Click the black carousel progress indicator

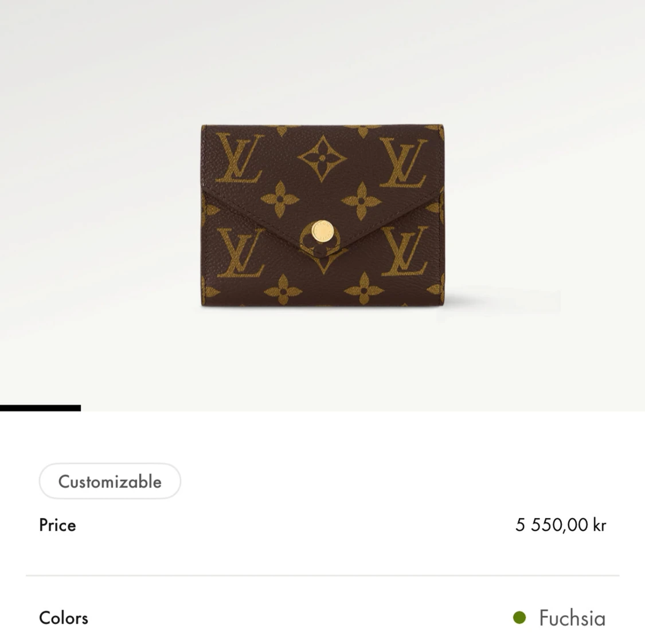coord(40,408)
